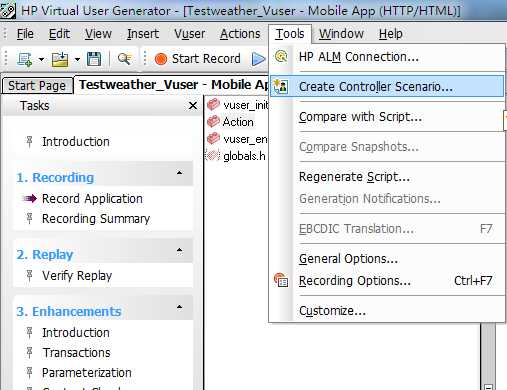Click the Find magnifier toolbar icon
Image resolution: width=507 pixels, height=390 pixels.
pos(124,59)
